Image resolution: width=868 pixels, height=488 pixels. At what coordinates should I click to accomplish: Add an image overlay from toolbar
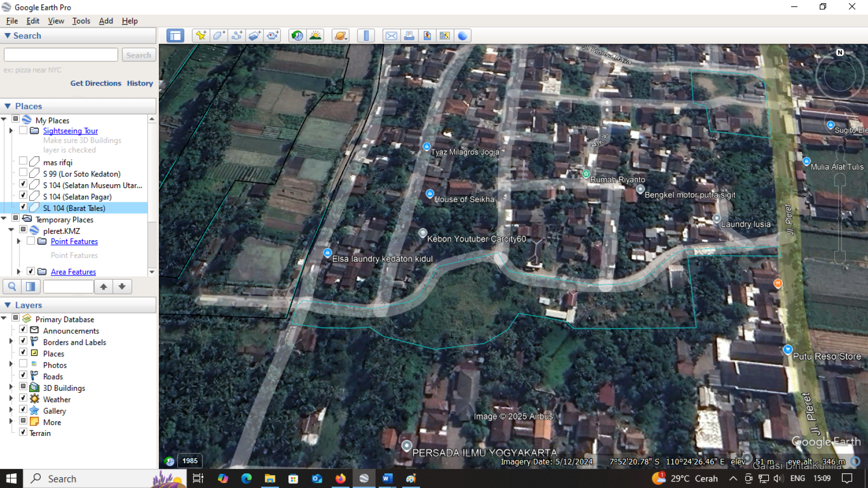tap(255, 36)
